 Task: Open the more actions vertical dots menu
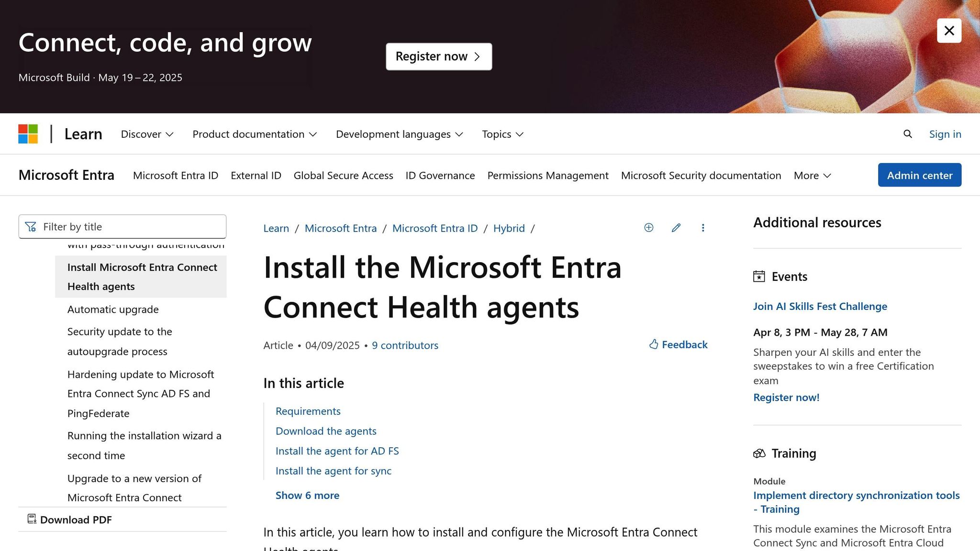(x=703, y=228)
